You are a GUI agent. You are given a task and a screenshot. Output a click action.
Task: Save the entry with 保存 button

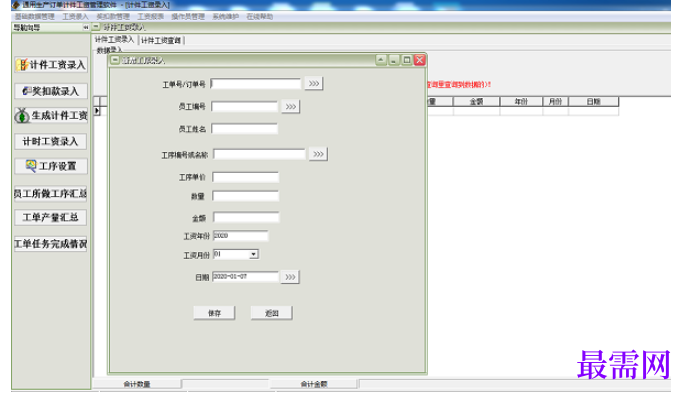click(214, 313)
